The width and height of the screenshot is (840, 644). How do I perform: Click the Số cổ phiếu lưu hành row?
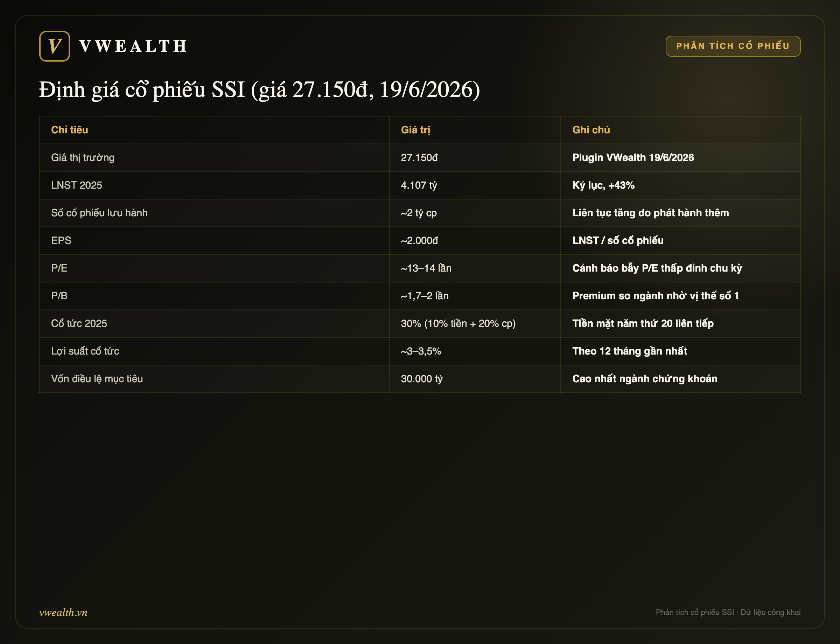coord(420,213)
